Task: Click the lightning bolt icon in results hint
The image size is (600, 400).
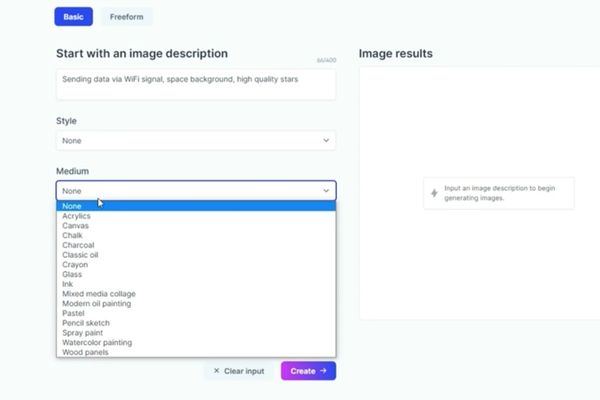Action: (x=434, y=193)
